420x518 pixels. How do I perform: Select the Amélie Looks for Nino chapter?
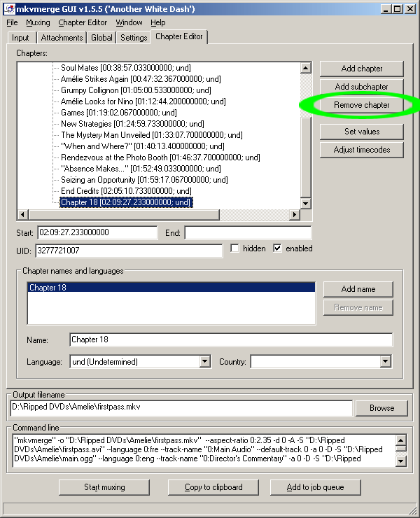143,101
